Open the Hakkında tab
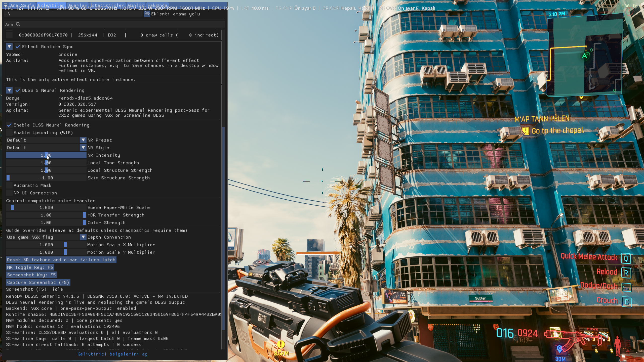The image size is (644, 362). 157,5
